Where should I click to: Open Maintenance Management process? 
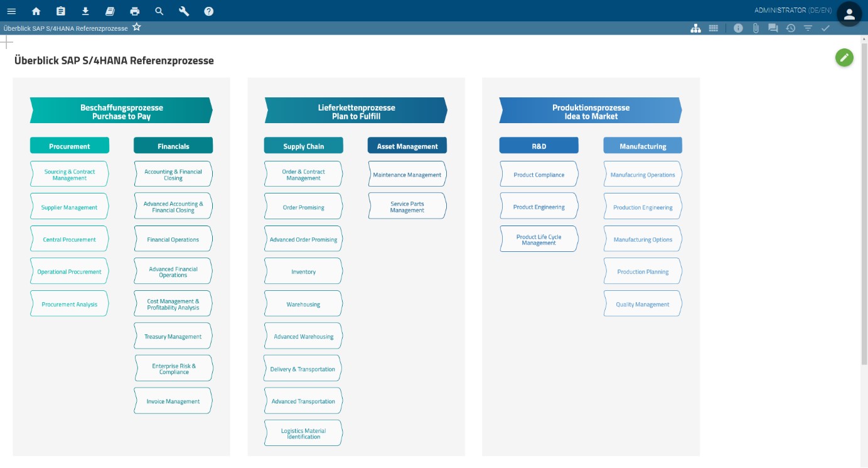coord(407,174)
